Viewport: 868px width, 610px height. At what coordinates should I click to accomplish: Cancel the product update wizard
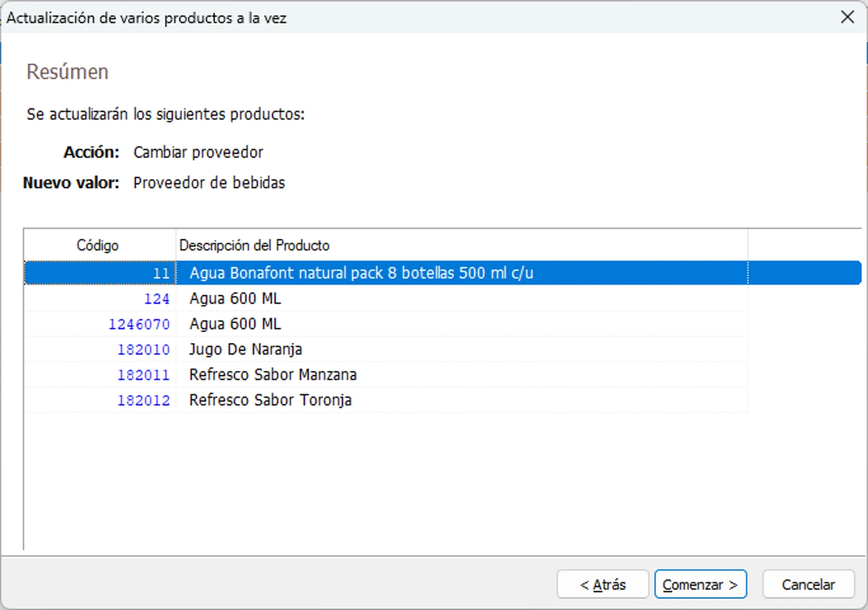coord(808,584)
